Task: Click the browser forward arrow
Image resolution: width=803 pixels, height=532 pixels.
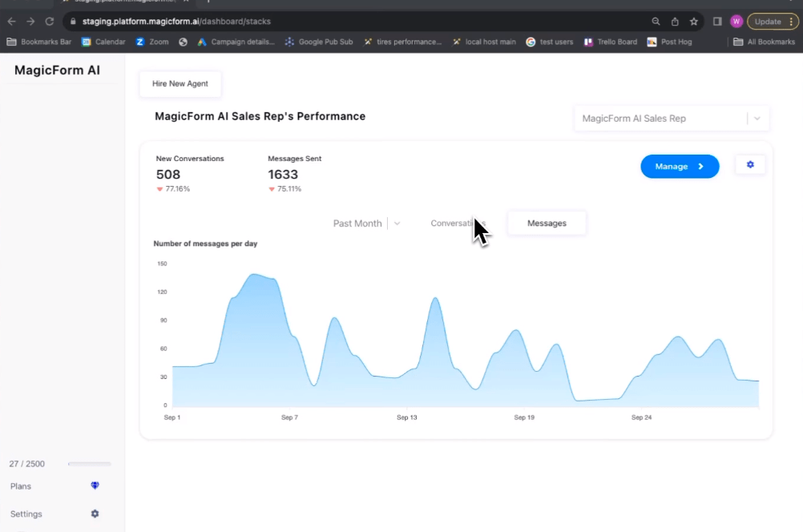Action: pyautogui.click(x=30, y=22)
